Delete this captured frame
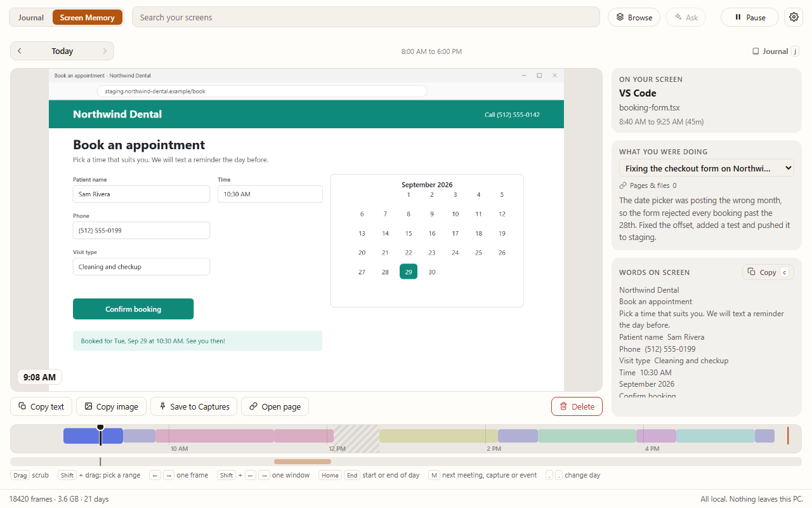Image resolution: width=812 pixels, height=508 pixels. (577, 406)
